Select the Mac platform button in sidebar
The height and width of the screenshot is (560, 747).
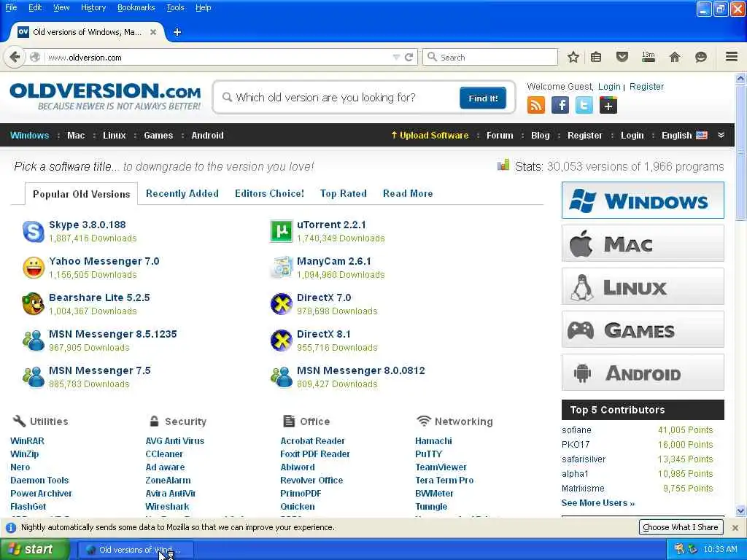tap(643, 244)
